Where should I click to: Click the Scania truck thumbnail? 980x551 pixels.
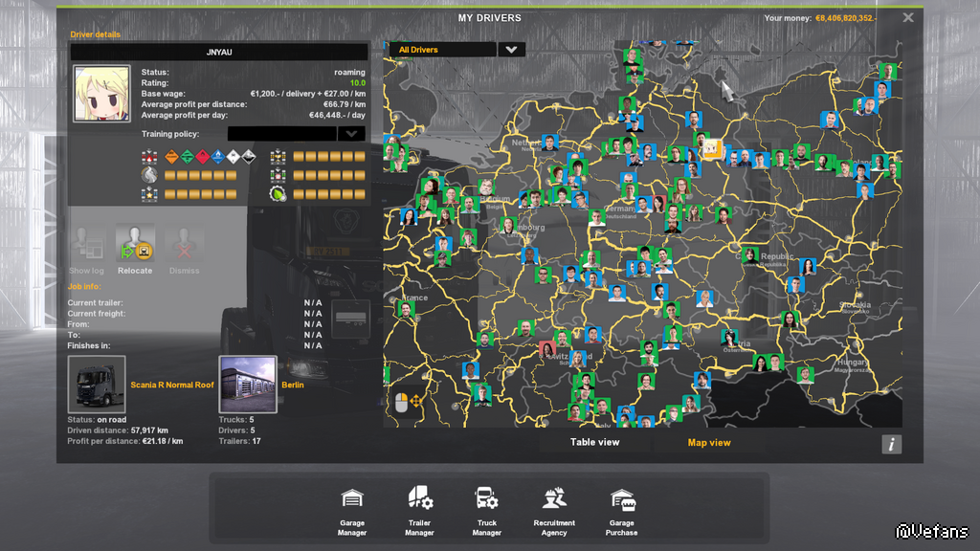click(97, 385)
